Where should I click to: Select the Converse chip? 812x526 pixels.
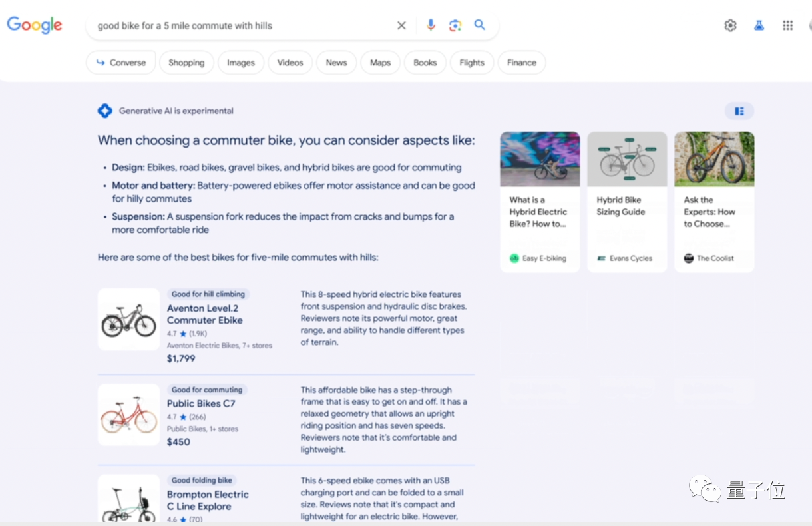(120, 63)
